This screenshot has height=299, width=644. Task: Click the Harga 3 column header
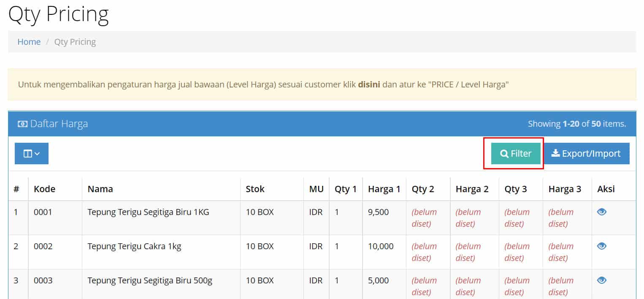565,189
